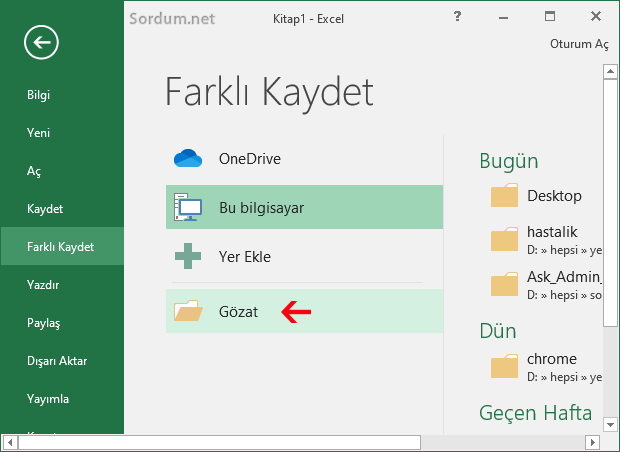Click the vertical scrollbar up arrow

[610, 72]
